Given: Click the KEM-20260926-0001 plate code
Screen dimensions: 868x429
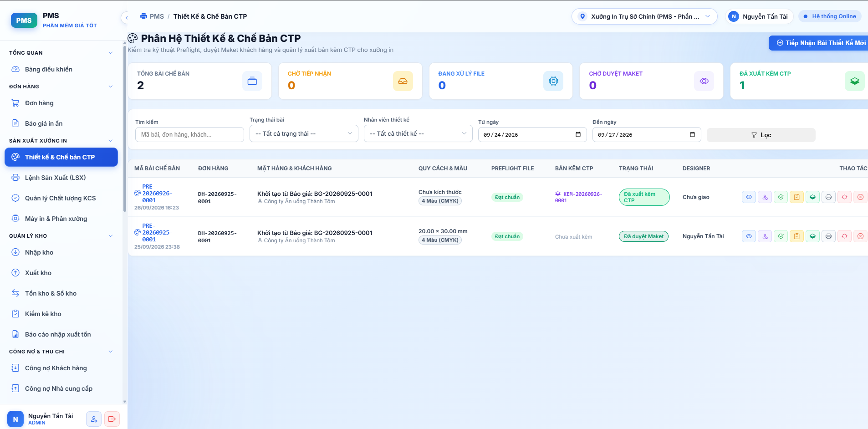Looking at the screenshot, I should click(x=578, y=197).
